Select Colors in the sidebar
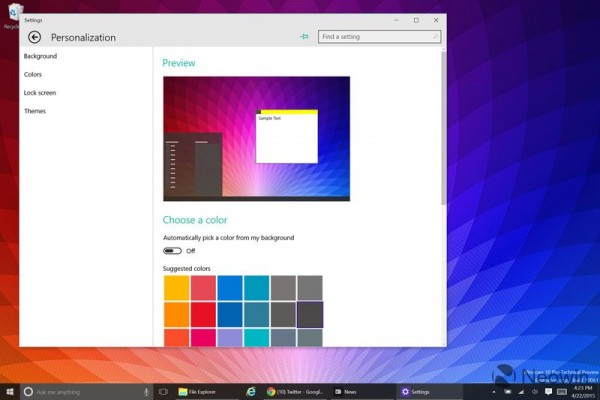600x400 pixels. [x=33, y=74]
